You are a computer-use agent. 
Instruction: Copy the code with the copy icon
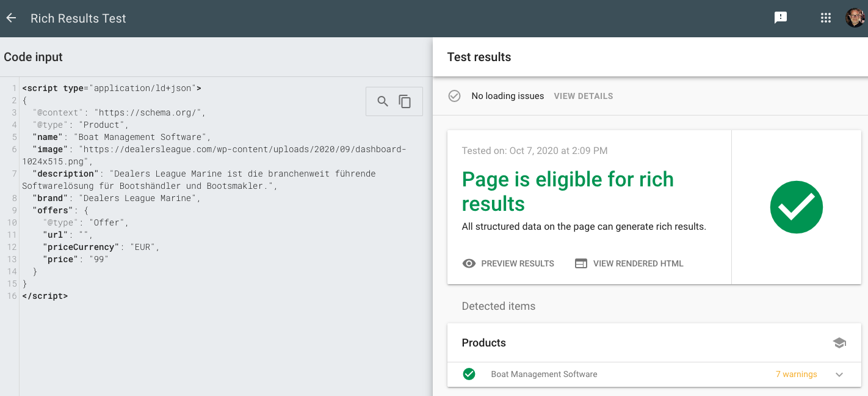(x=405, y=101)
